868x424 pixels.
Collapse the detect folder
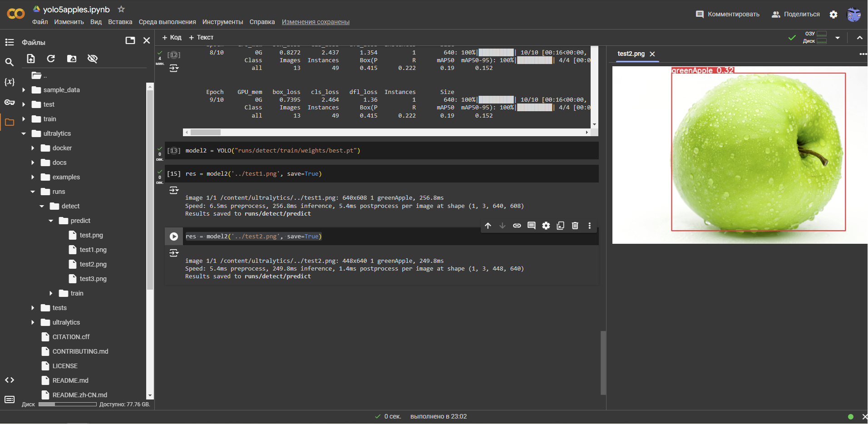coord(42,206)
